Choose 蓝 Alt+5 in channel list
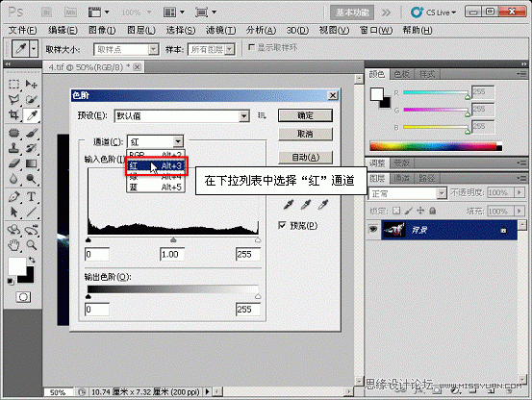This screenshot has height=400, width=532. pos(156,187)
